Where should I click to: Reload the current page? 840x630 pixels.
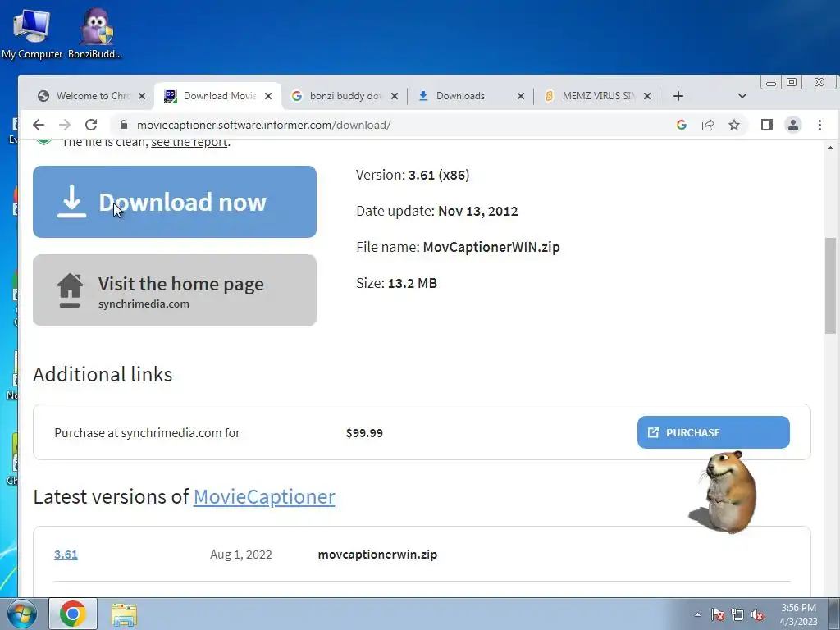point(91,125)
